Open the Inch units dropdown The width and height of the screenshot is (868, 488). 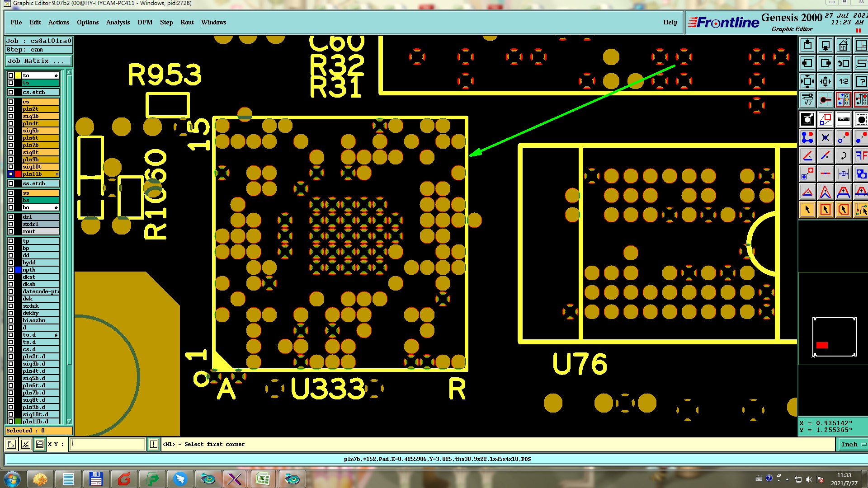point(853,445)
